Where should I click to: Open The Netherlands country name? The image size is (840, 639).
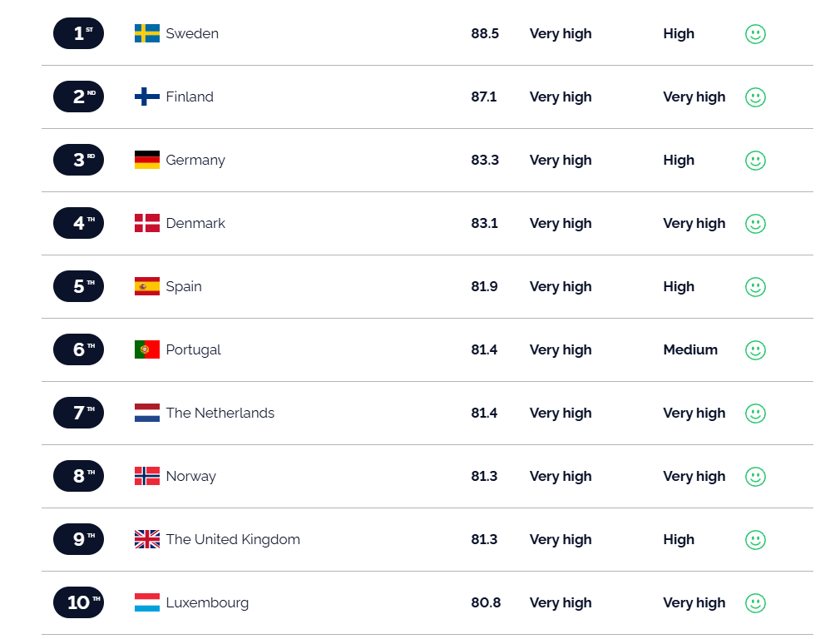point(220,413)
